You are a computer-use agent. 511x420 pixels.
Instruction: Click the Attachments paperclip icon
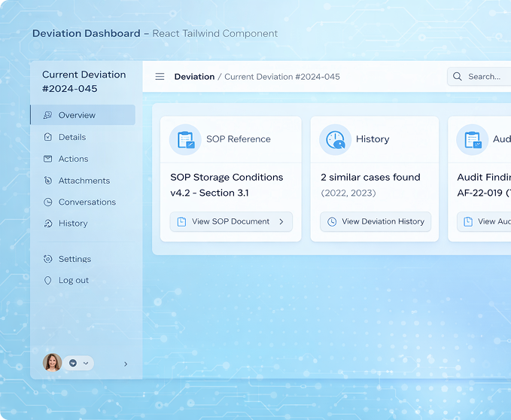click(x=48, y=181)
